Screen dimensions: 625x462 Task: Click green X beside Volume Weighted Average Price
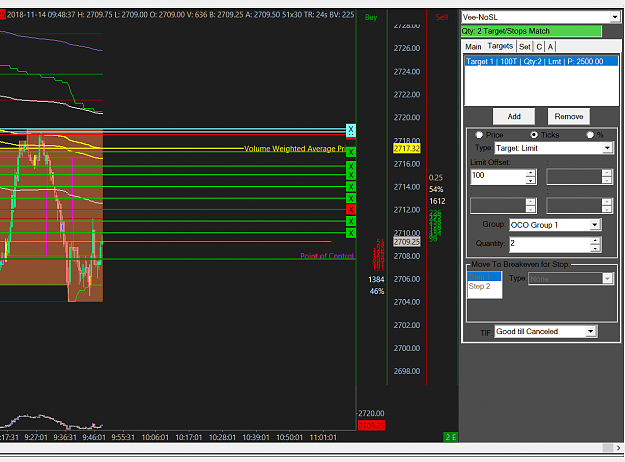(x=351, y=152)
